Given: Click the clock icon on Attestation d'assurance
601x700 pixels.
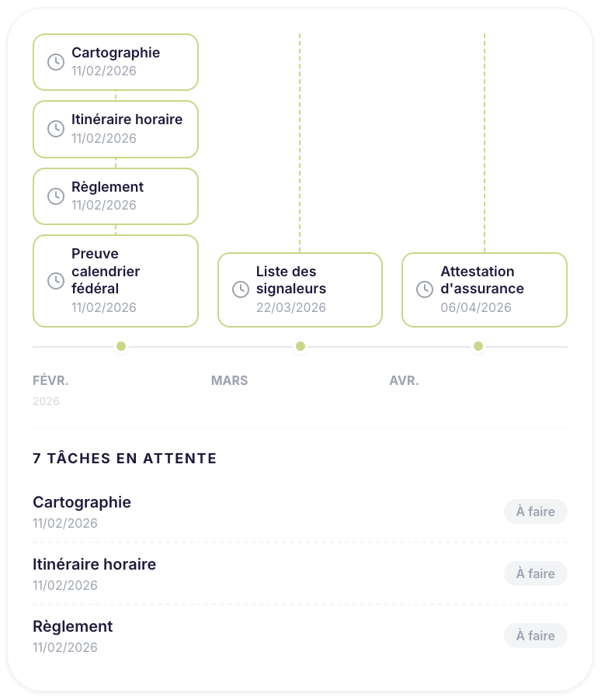Looking at the screenshot, I should pyautogui.click(x=424, y=289).
